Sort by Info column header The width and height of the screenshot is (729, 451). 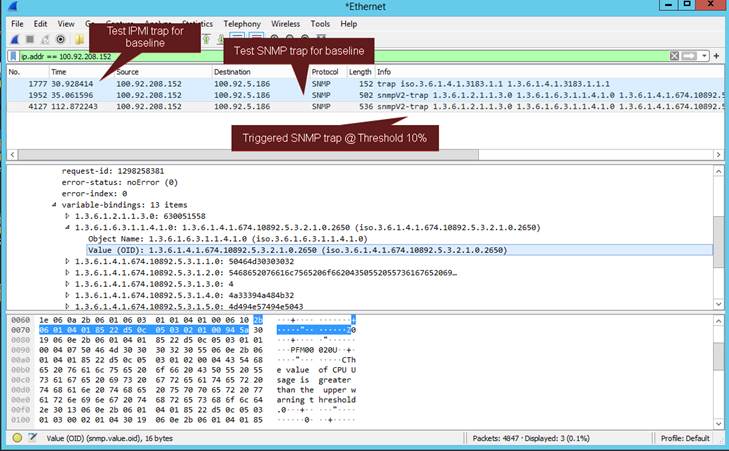549,72
